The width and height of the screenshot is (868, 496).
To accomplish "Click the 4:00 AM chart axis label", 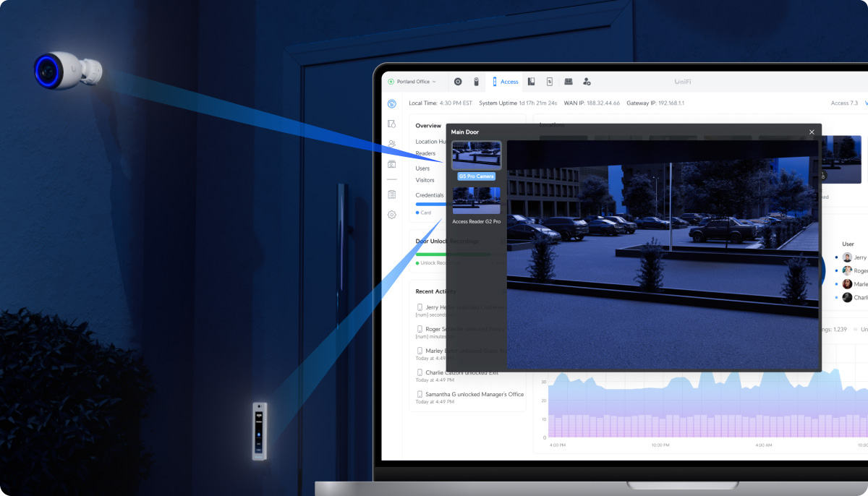I will tap(764, 445).
